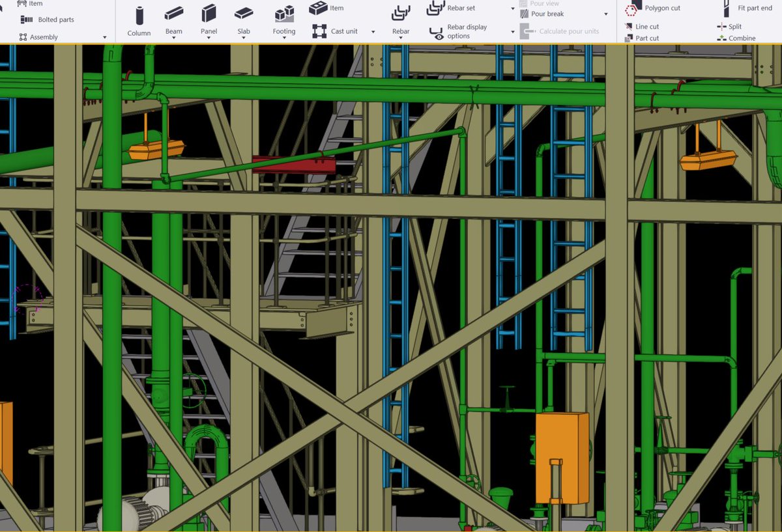Open Rebar display options
This screenshot has height=532, width=782.
(458, 32)
